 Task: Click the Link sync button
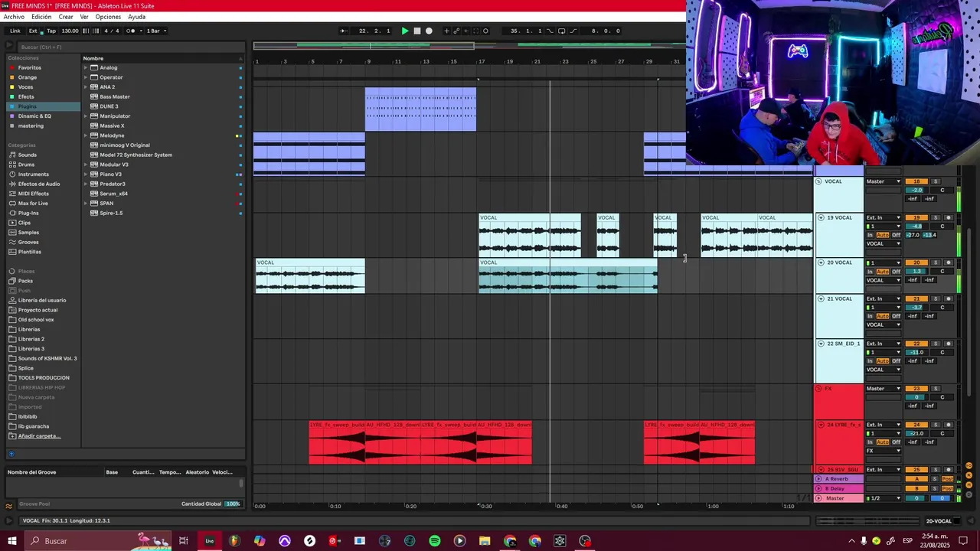pyautogui.click(x=15, y=31)
